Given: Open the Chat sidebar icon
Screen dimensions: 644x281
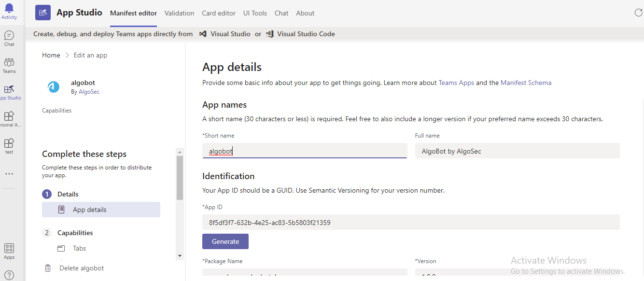Looking at the screenshot, I should [9, 35].
